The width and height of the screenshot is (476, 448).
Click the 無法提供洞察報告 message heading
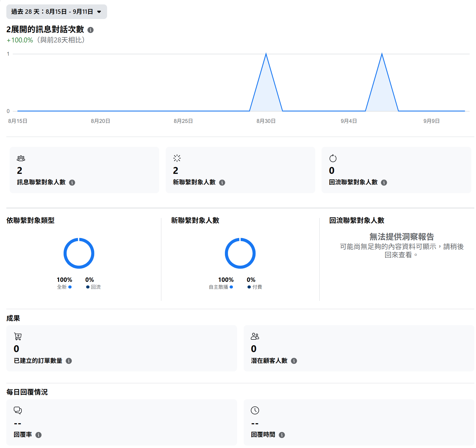(402, 237)
